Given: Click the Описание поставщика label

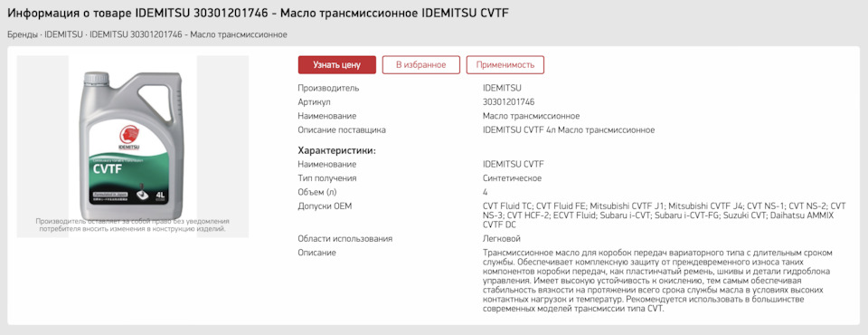Looking at the screenshot, I should [342, 129].
